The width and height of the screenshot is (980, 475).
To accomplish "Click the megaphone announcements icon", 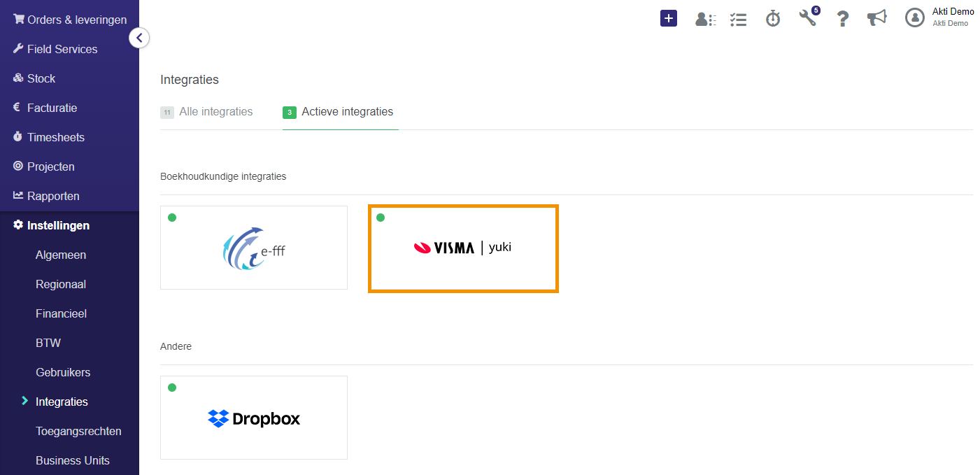I will (876, 18).
